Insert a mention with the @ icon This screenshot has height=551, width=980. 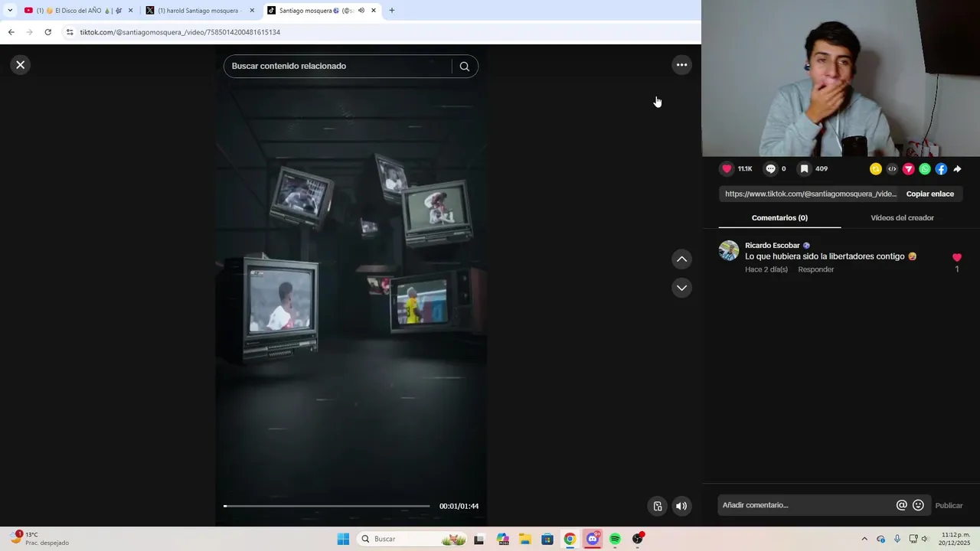click(902, 505)
